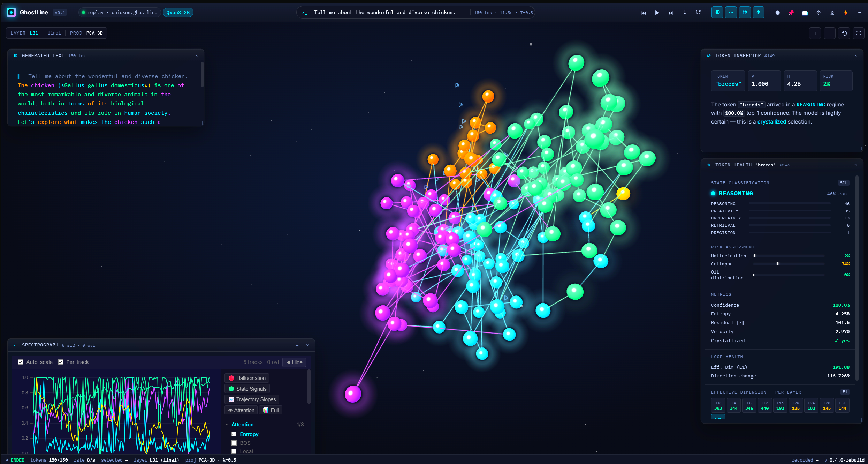This screenshot has width=868, height=464.
Task: Click the yellow selected token node
Action: [x=623, y=194]
